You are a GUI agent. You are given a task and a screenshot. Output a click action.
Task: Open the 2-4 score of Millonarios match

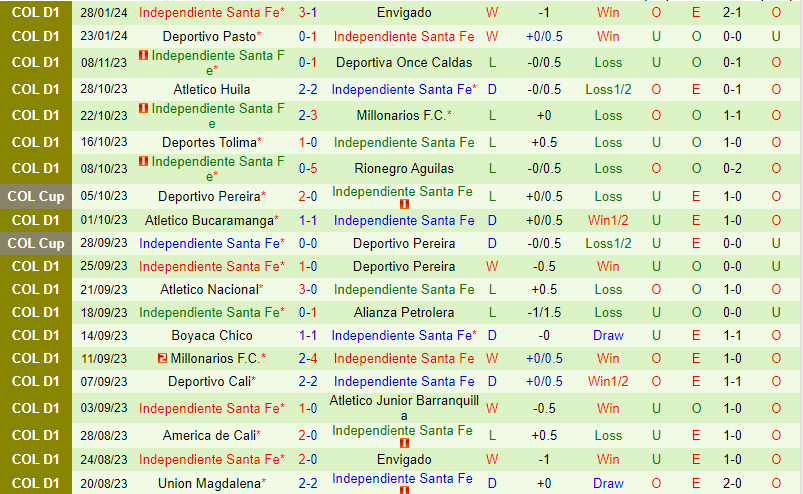[x=308, y=358]
